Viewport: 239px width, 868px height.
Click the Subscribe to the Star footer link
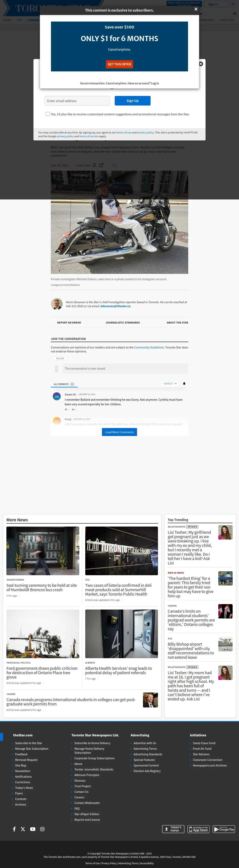click(x=29, y=743)
